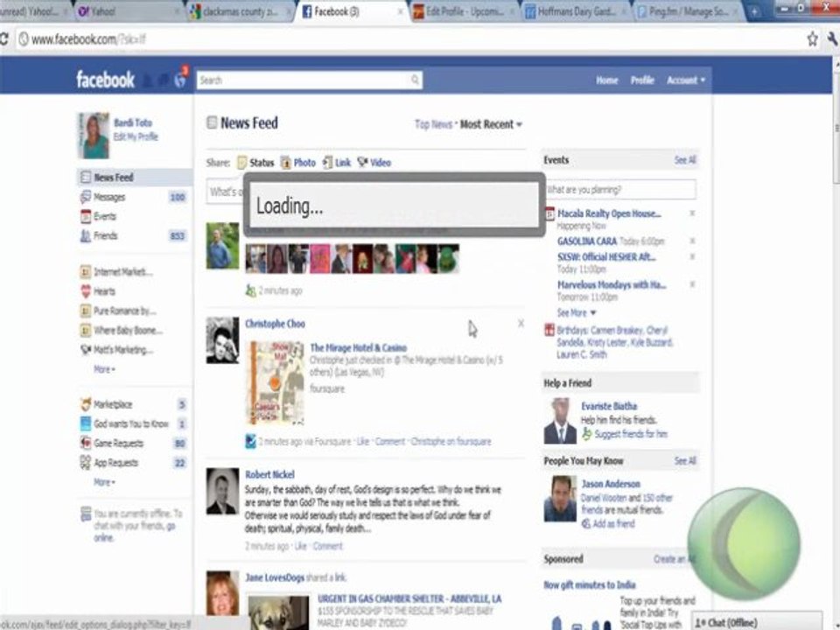Click Evariste Biatha's profile photo
The width and height of the screenshot is (840, 630).
click(560, 421)
